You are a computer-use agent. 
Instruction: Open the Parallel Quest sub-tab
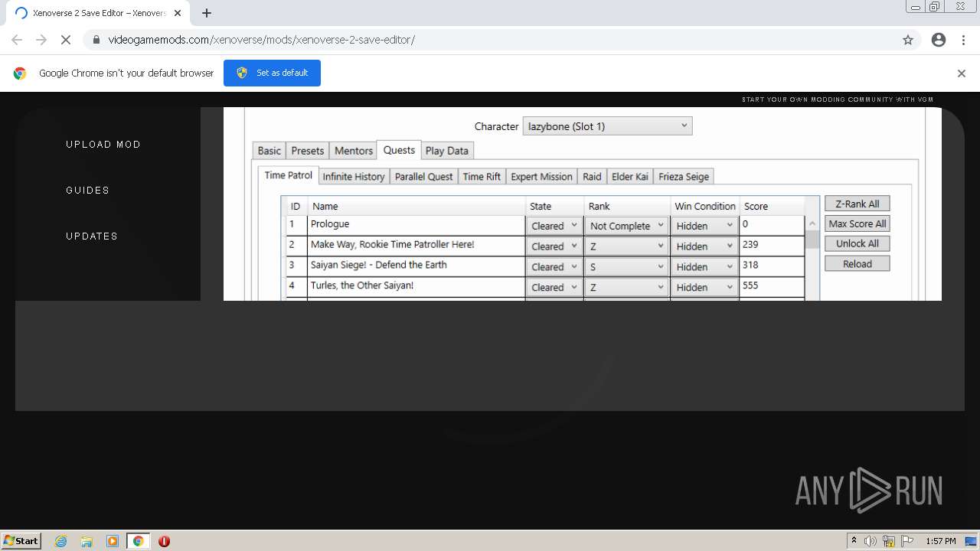(x=424, y=177)
